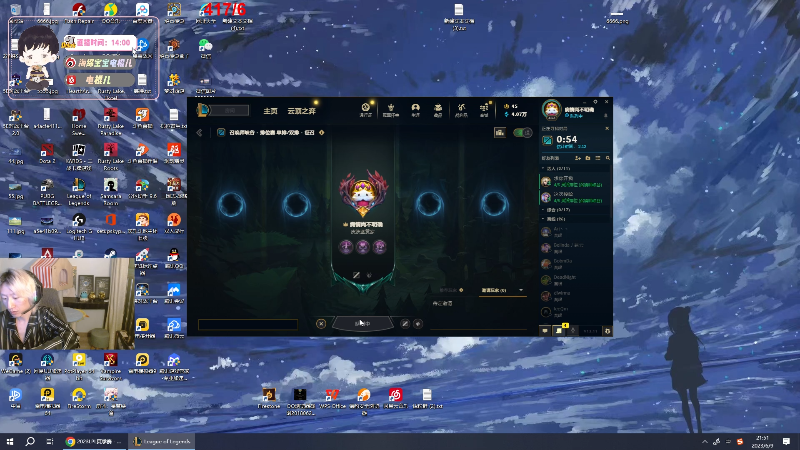Click the voice microphone icon at bottom

click(x=573, y=331)
